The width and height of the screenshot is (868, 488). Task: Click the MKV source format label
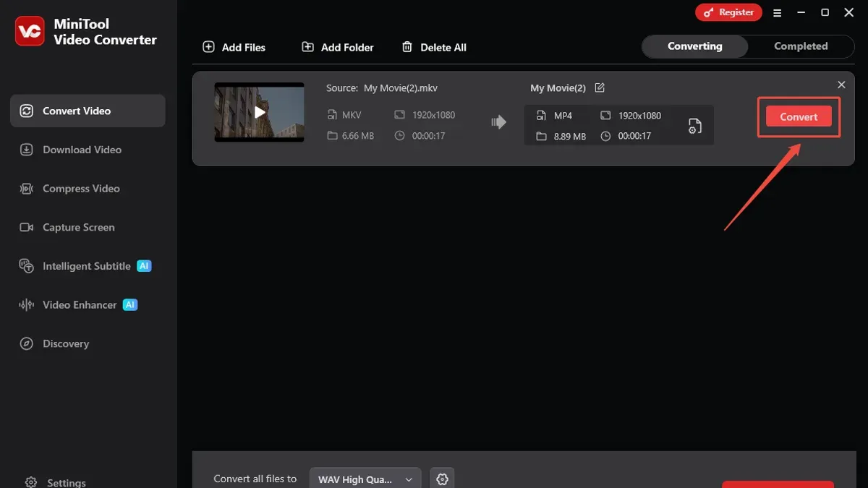tap(352, 115)
